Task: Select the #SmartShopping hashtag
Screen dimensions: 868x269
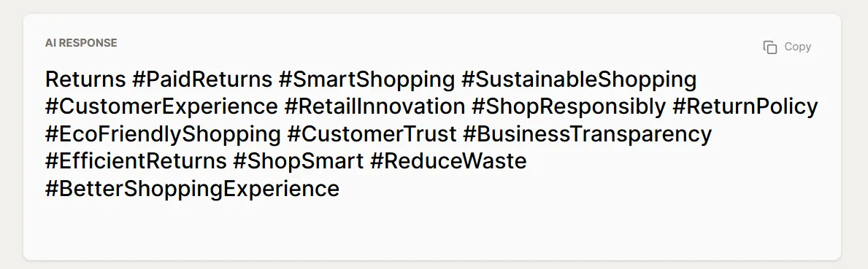Action: click(x=367, y=79)
